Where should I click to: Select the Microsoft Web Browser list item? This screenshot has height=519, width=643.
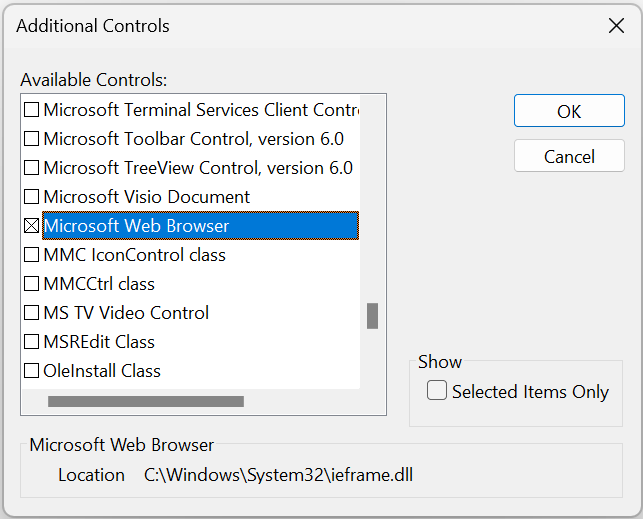point(201,226)
